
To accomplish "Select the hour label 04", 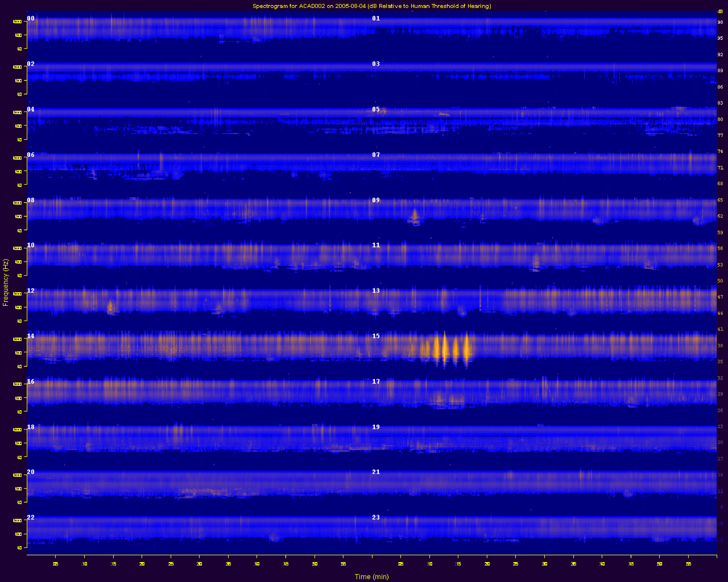I will click(x=31, y=109).
